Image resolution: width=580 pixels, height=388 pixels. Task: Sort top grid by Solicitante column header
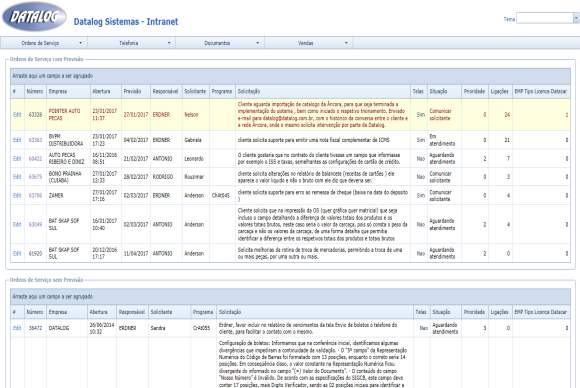coord(195,91)
